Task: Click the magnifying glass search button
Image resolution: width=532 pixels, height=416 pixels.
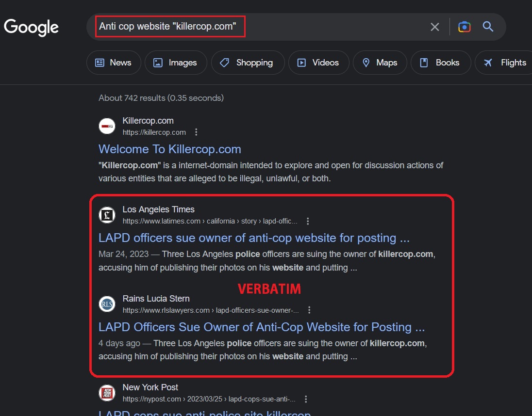Action: tap(488, 26)
